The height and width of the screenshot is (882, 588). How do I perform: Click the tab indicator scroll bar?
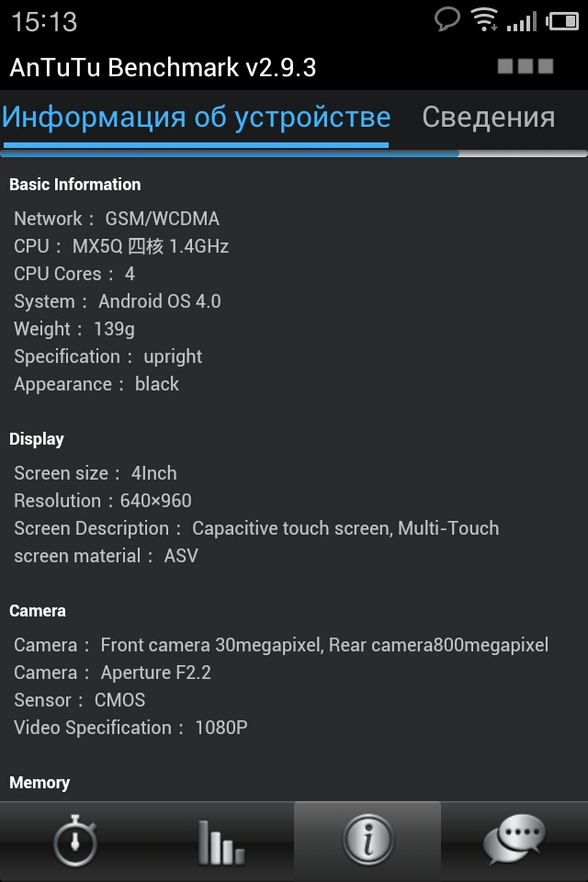(x=294, y=153)
